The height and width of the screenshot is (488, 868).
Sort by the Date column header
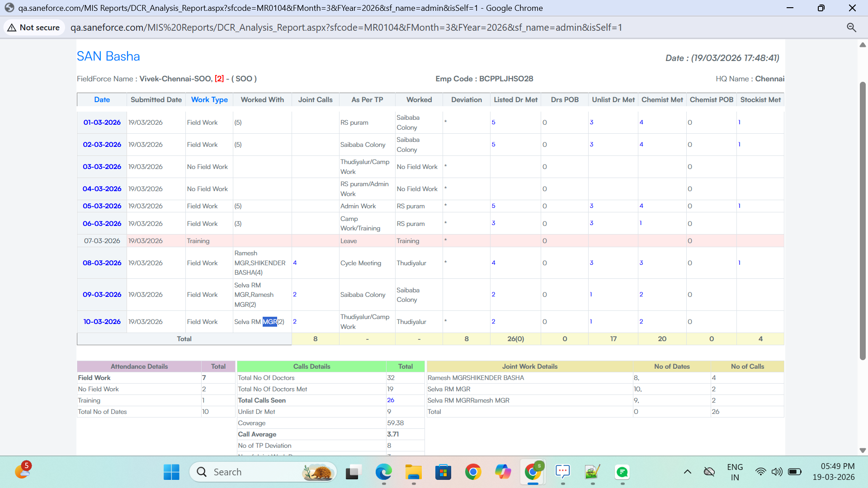coord(102,100)
